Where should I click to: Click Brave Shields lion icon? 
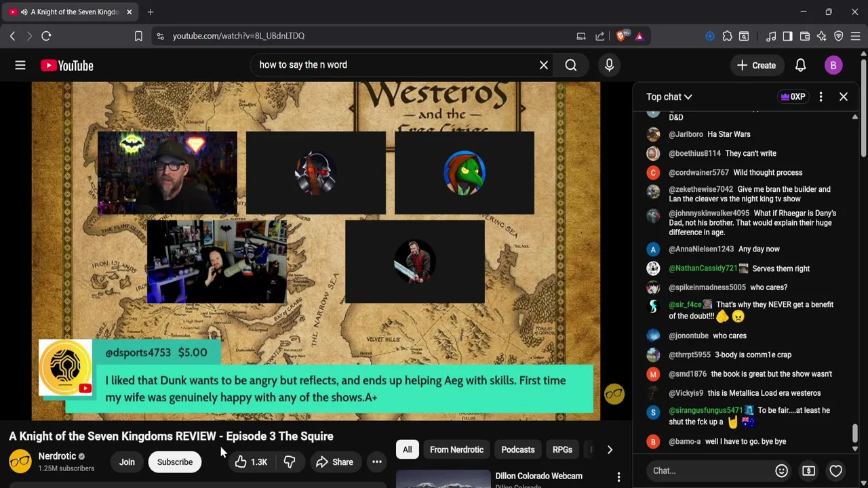[621, 36]
